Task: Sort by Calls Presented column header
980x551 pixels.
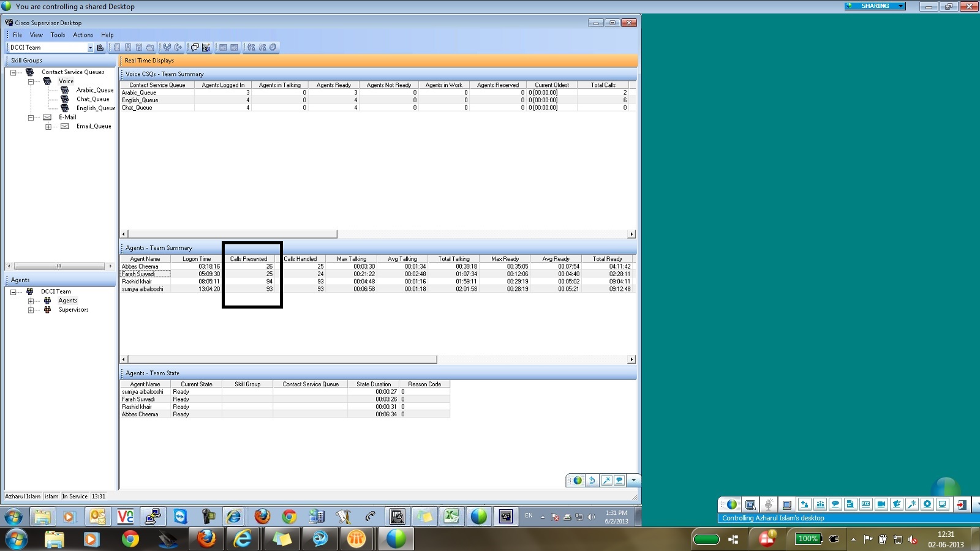Action: pyautogui.click(x=249, y=259)
